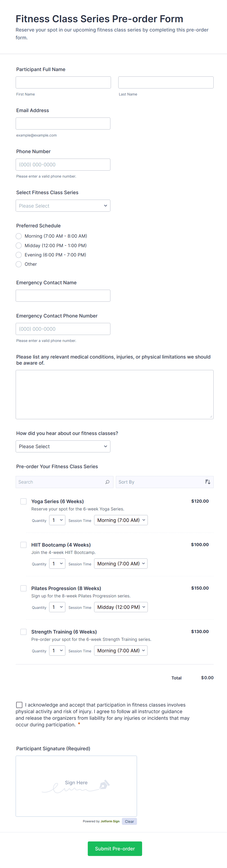
Task: Open the how did you hear dropdown
Action: coord(63,446)
